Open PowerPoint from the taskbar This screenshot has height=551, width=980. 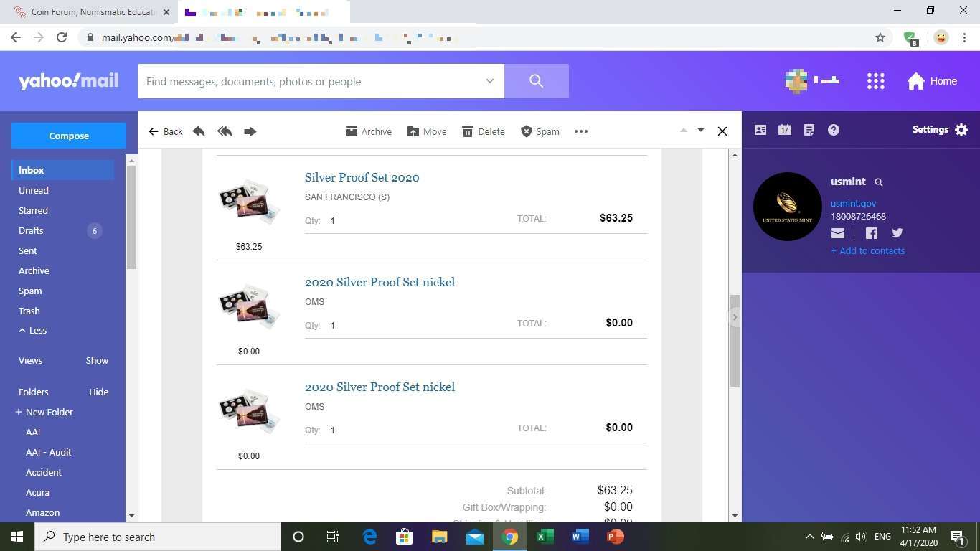[616, 537]
